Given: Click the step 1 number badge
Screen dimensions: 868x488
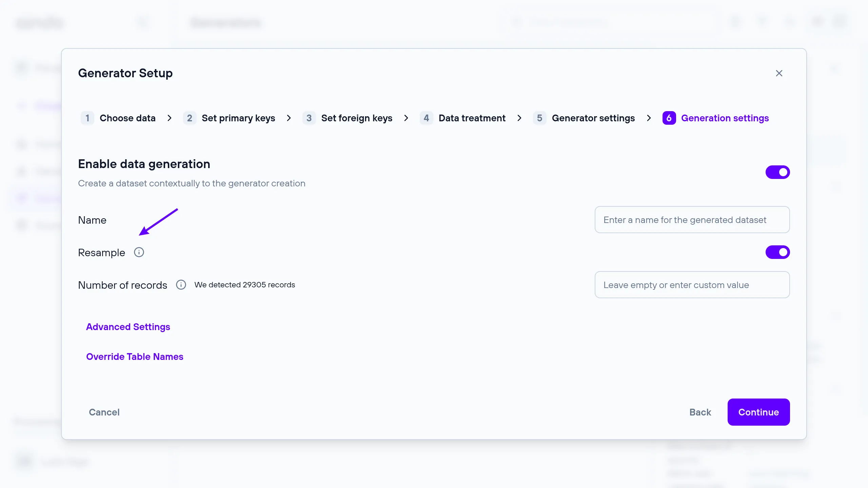Looking at the screenshot, I should click(x=87, y=118).
